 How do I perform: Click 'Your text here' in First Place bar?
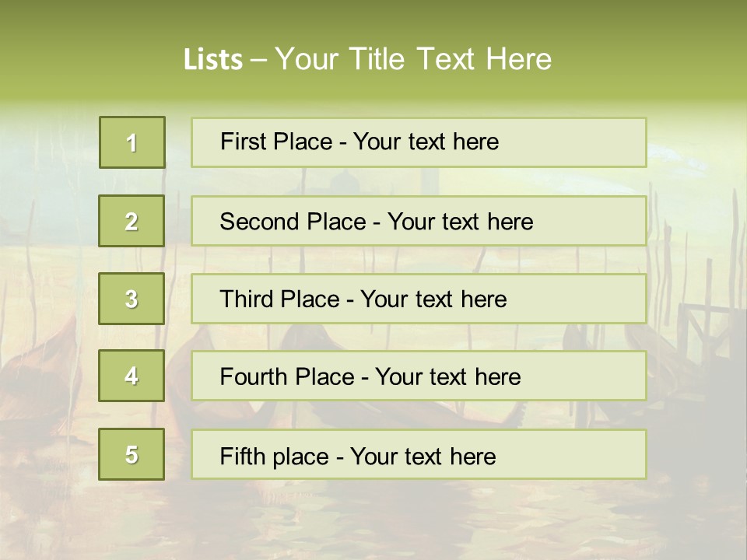pyautogui.click(x=426, y=142)
